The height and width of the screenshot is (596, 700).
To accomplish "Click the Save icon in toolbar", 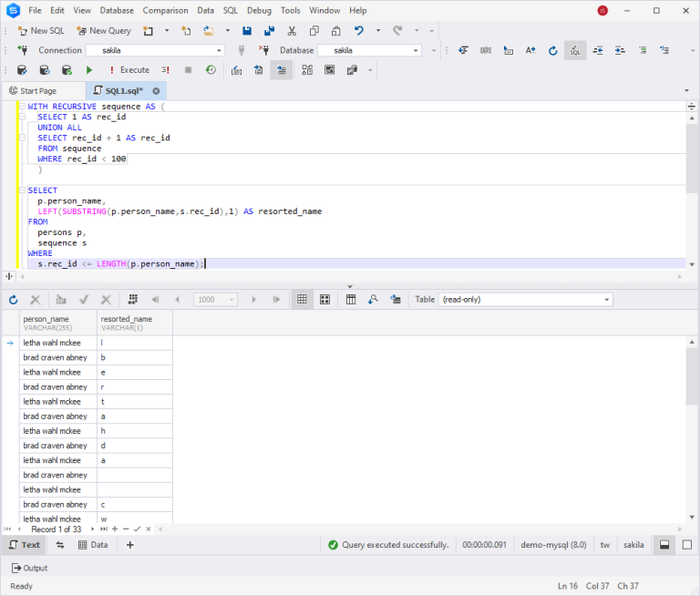I will click(247, 31).
